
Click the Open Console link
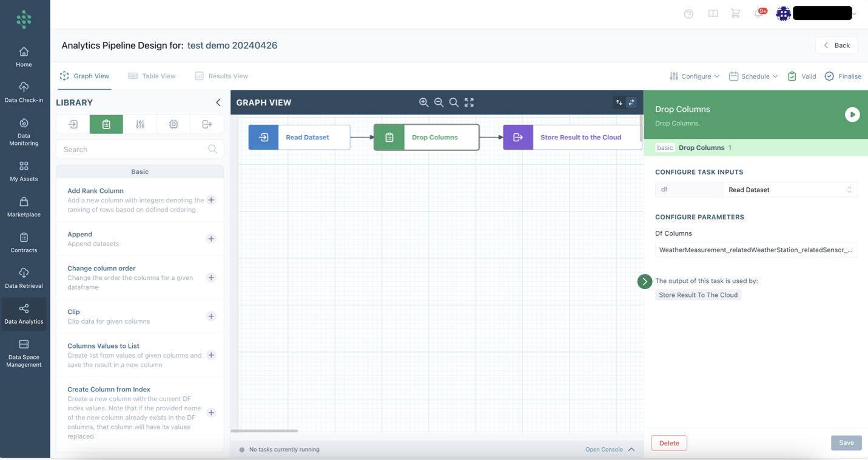tap(604, 450)
